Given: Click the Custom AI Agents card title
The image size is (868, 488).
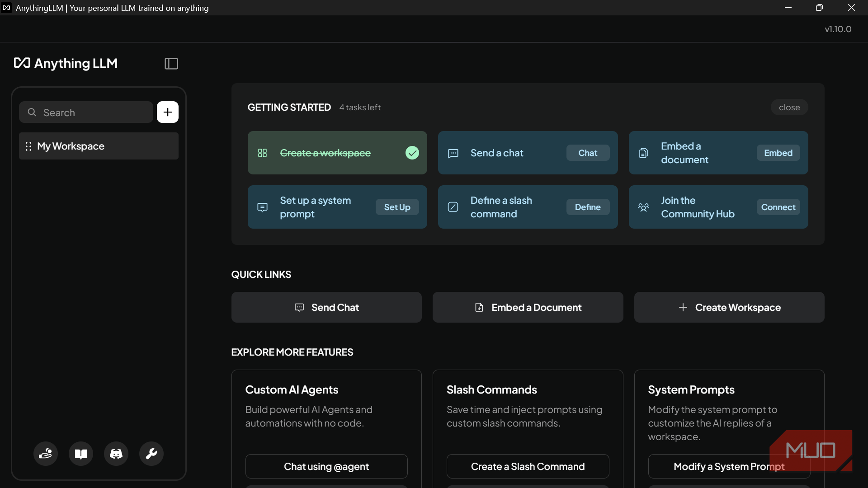Looking at the screenshot, I should (x=292, y=389).
